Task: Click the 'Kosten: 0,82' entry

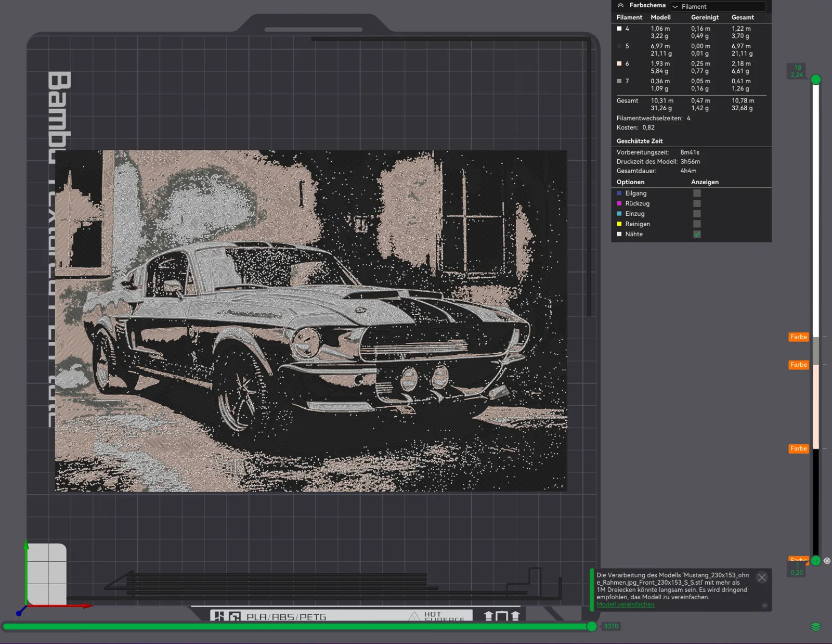Action: coord(635,127)
